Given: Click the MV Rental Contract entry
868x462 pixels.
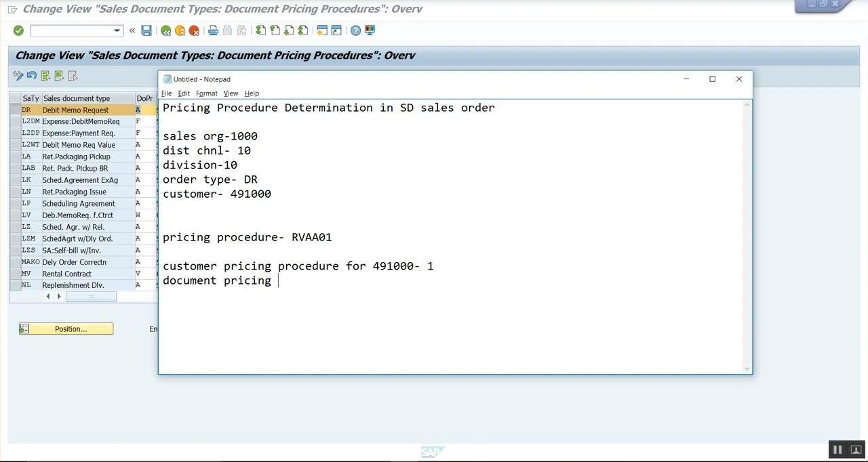Looking at the screenshot, I should click(x=77, y=274).
